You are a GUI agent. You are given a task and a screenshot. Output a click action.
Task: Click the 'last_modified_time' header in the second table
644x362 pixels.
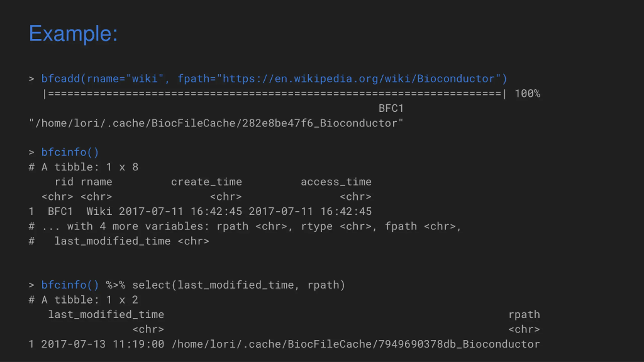coord(106,315)
